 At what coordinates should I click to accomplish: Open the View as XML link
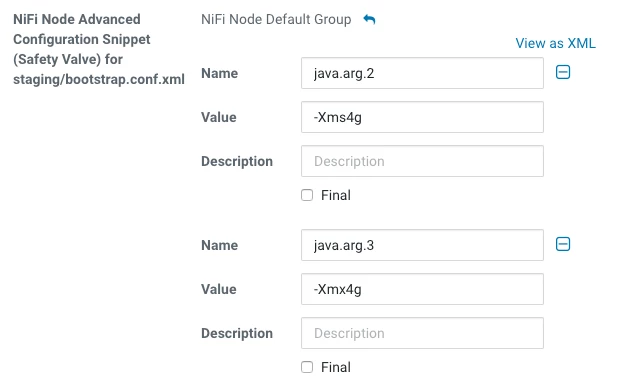tap(555, 43)
